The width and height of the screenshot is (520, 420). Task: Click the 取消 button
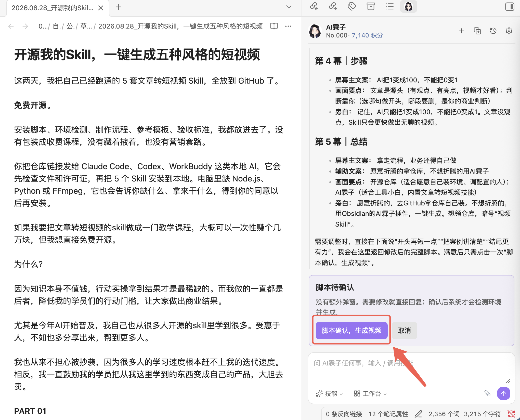(405, 331)
